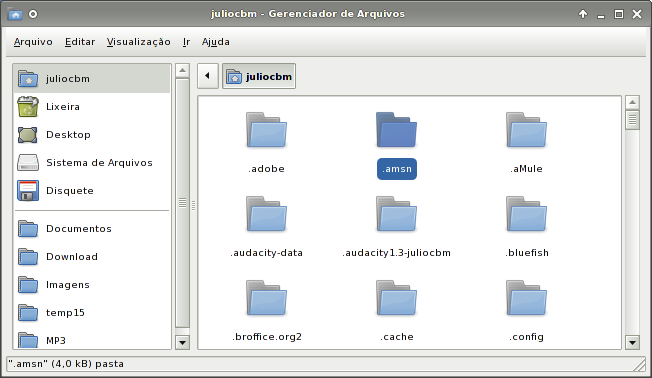This screenshot has width=652, height=378.
Task: Open the Lixeira trash icon in sidebar
Action: 28,106
